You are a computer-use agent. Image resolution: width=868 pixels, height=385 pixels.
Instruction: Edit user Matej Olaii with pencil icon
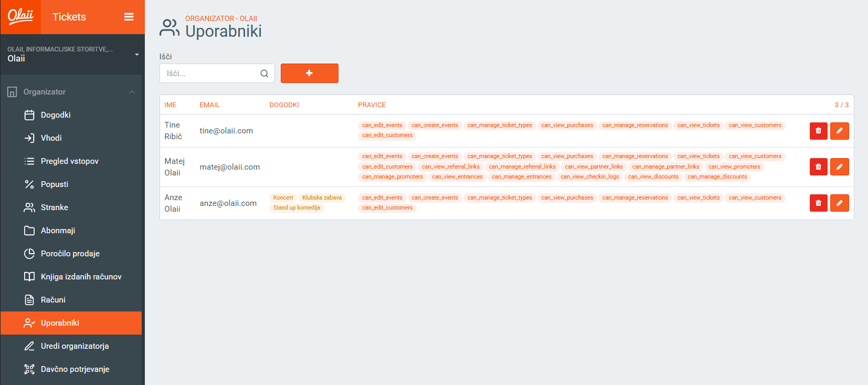(839, 167)
